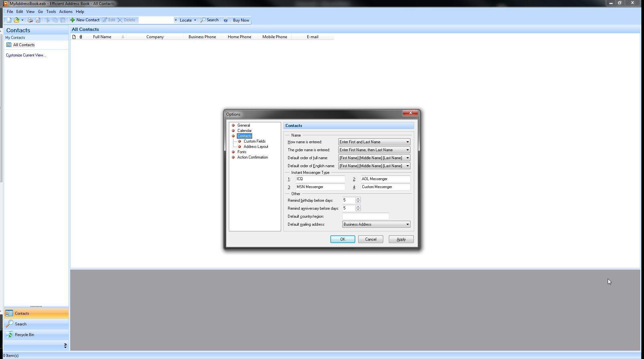Decrease the Remind anniversary before days value
Viewport: 644px width, 359px height.
(x=358, y=210)
